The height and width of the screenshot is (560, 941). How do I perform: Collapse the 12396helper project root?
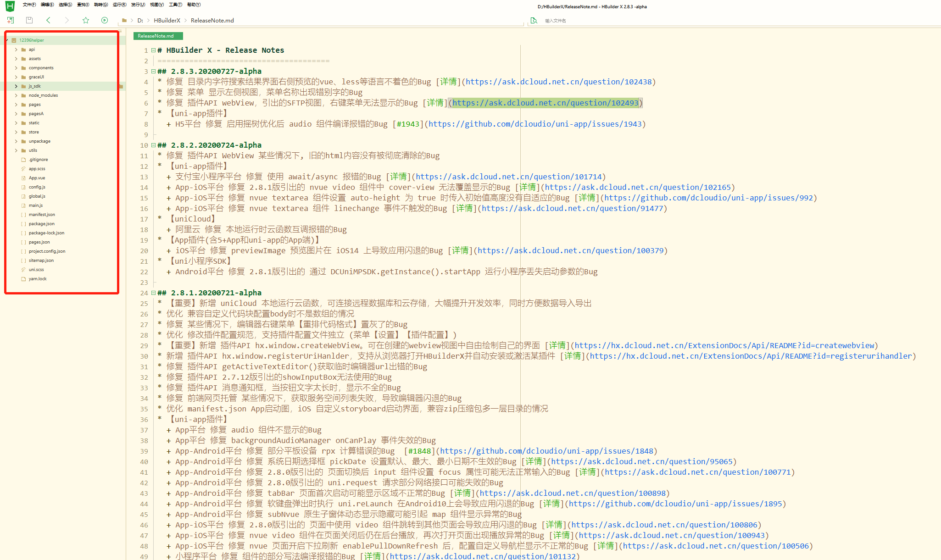point(7,40)
